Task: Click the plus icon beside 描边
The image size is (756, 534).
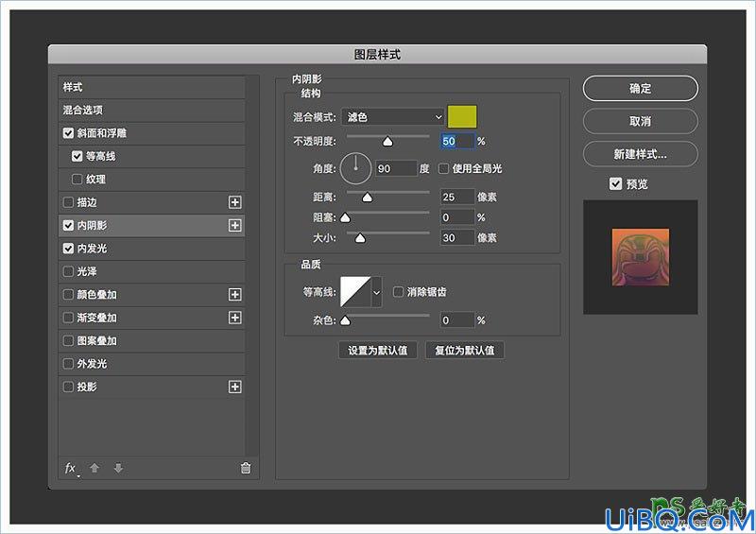Action: (x=234, y=202)
